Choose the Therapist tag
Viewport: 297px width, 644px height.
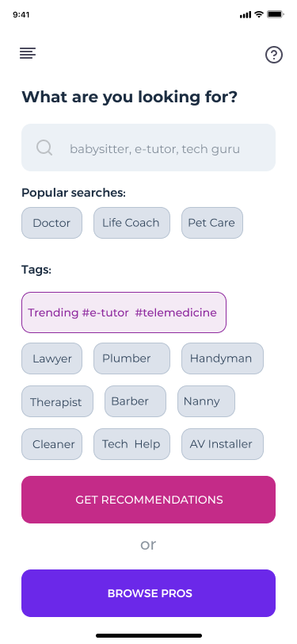click(x=58, y=401)
